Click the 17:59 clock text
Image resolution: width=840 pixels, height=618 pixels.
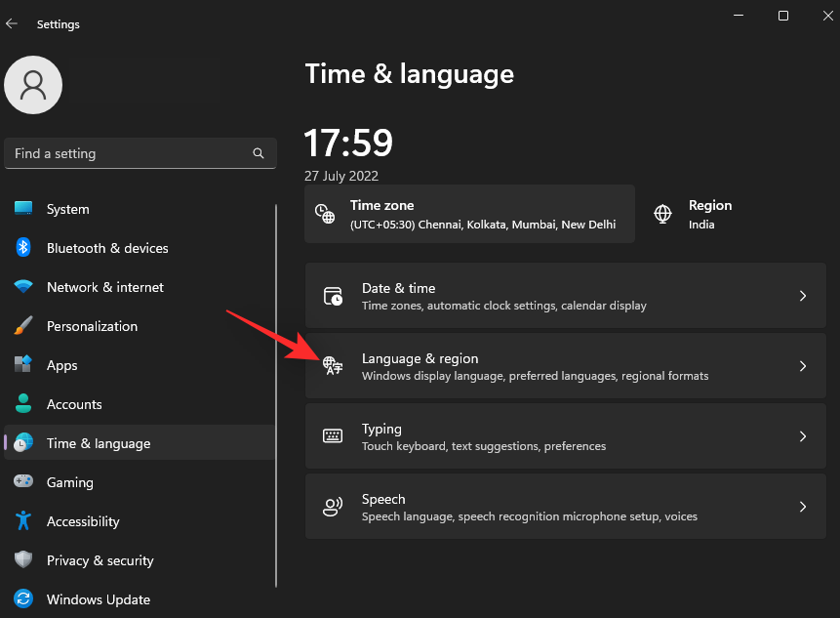[x=348, y=143]
